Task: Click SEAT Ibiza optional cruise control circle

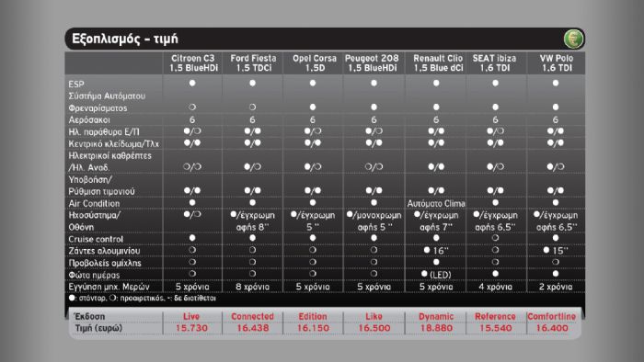Action: [x=495, y=238]
